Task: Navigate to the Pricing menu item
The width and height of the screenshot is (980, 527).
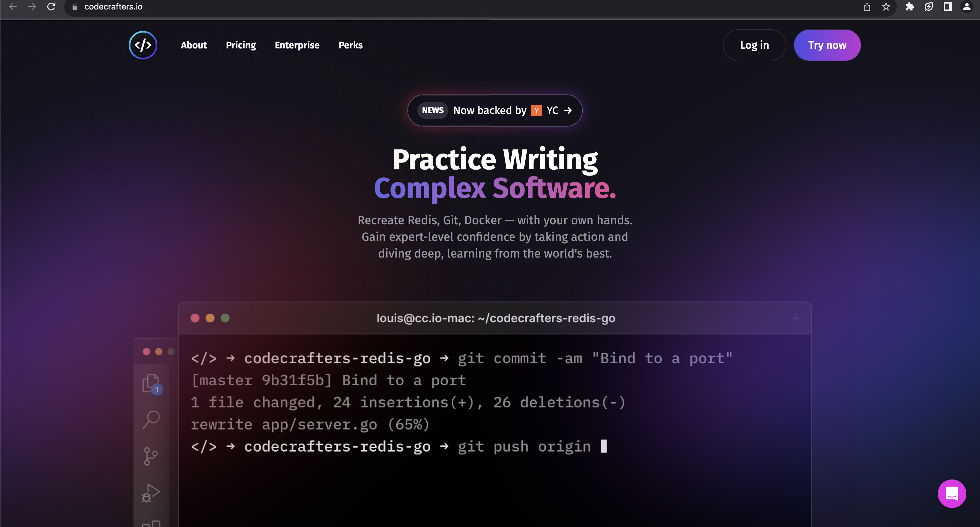Action: point(240,45)
